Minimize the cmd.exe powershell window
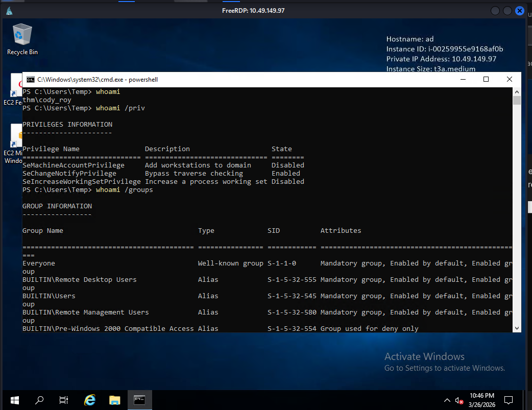 coord(463,80)
